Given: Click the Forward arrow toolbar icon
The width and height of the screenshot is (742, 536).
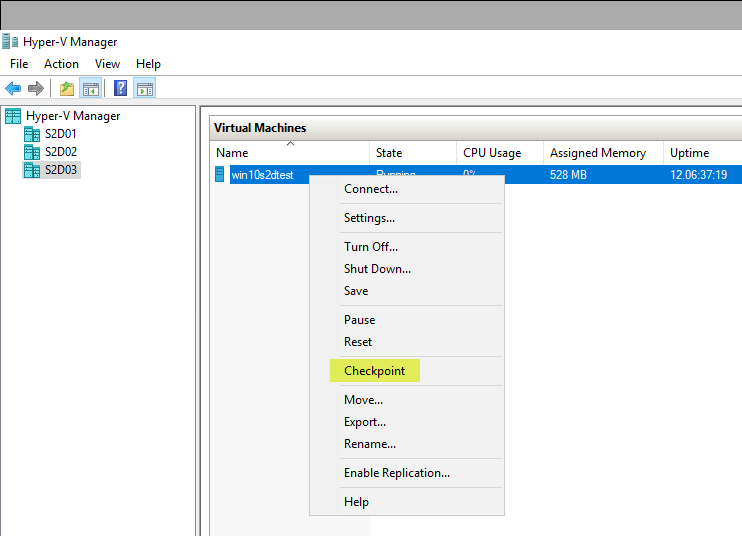Looking at the screenshot, I should tap(36, 88).
